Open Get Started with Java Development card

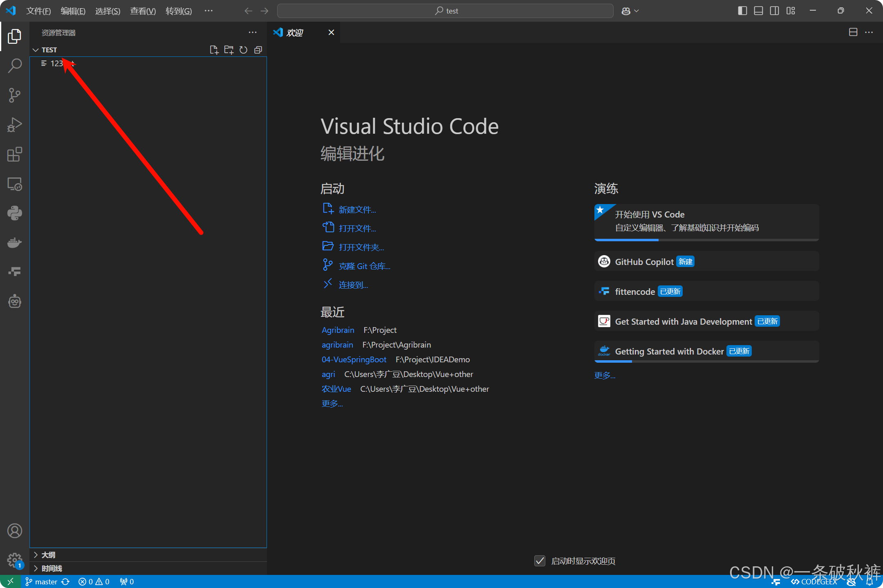pos(706,321)
